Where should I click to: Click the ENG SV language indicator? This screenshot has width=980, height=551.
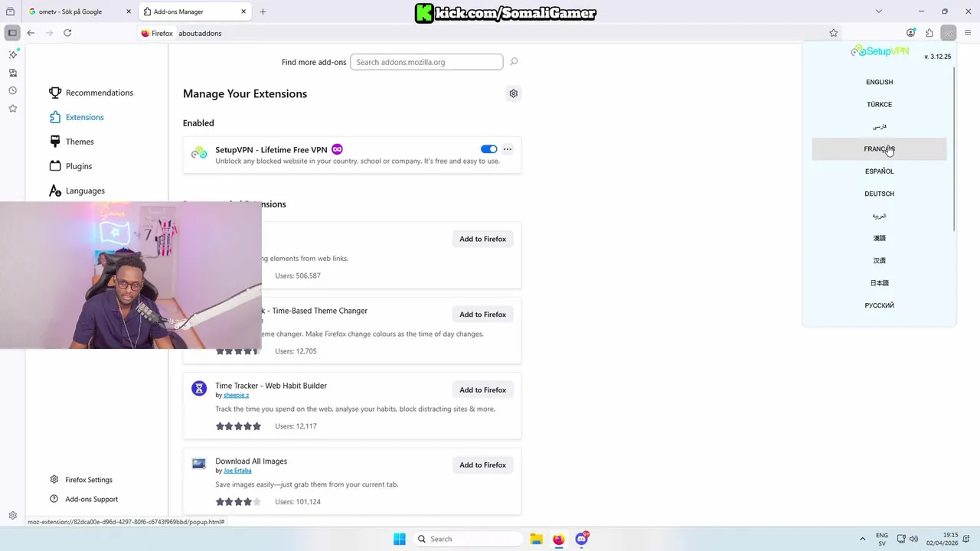(882, 539)
